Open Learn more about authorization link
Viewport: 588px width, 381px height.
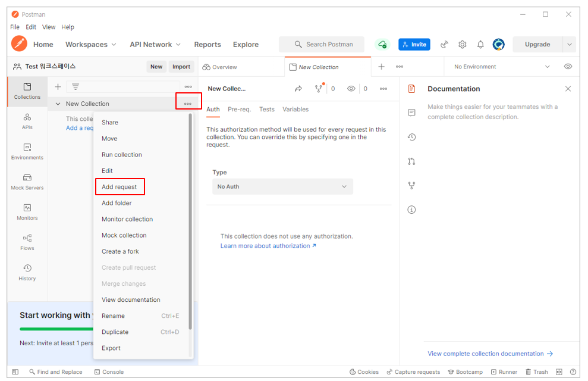[x=268, y=246]
